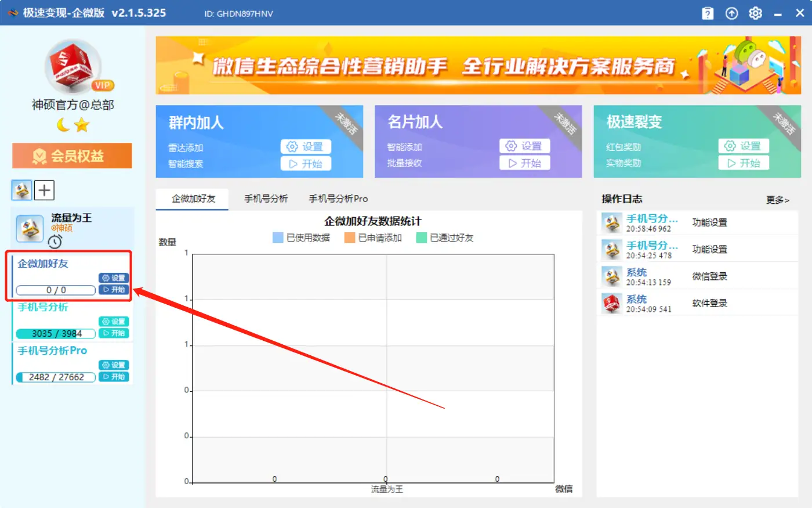Click the orange marketing banner image
This screenshot has width=812, height=508.
click(477, 65)
